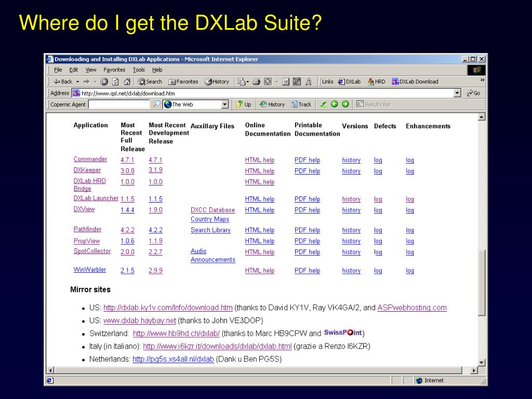The image size is (532, 399).
Task: Click the Copernic magnifier search icon
Action: (156, 104)
